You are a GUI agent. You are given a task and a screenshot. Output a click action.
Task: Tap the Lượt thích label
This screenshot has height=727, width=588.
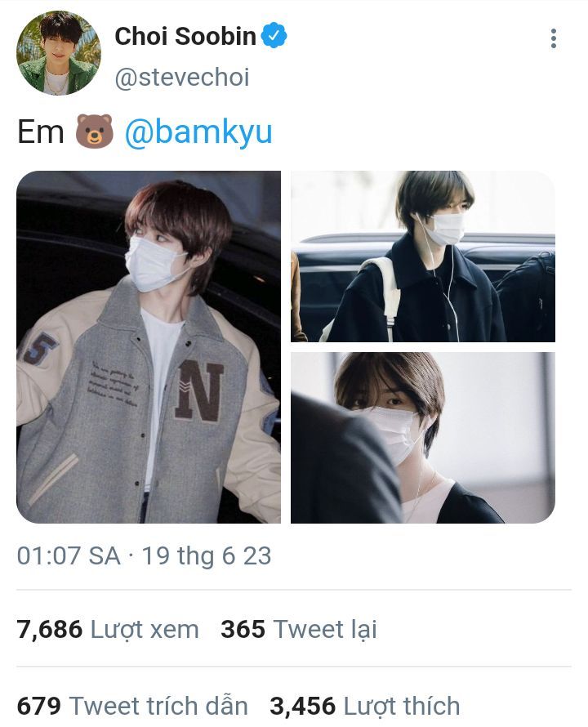[402, 706]
